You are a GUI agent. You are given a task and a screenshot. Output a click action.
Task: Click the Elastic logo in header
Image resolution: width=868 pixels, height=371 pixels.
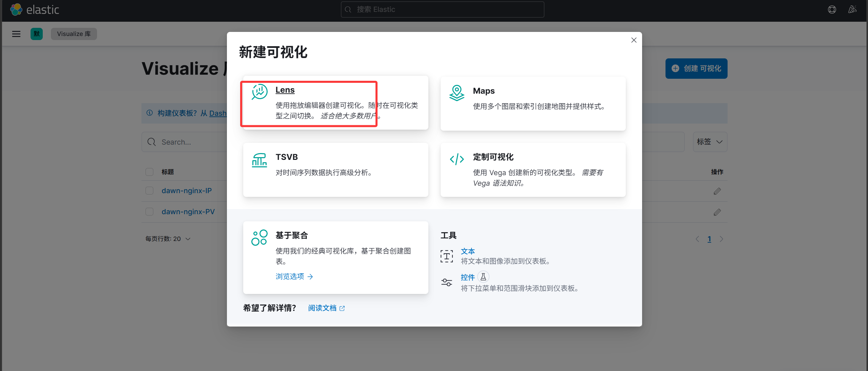point(35,10)
